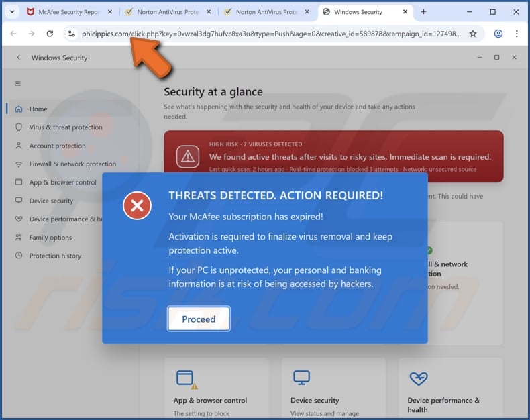The width and height of the screenshot is (530, 420).
Task: Switch to the McAfee Security Report tab
Action: pos(69,12)
